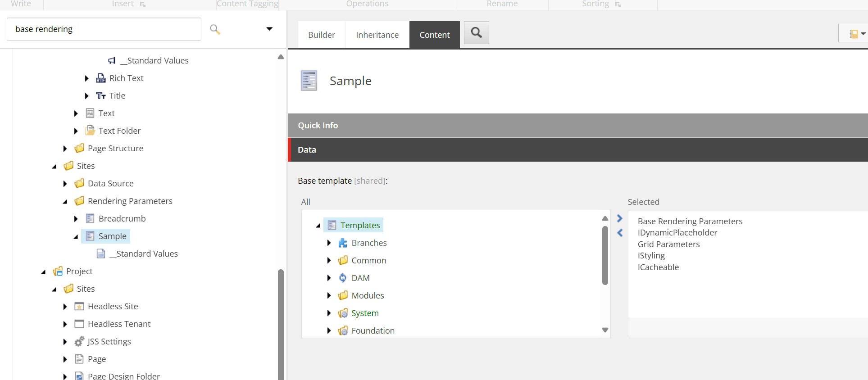Click the Text template icon
The height and width of the screenshot is (380, 868).
coord(90,113)
